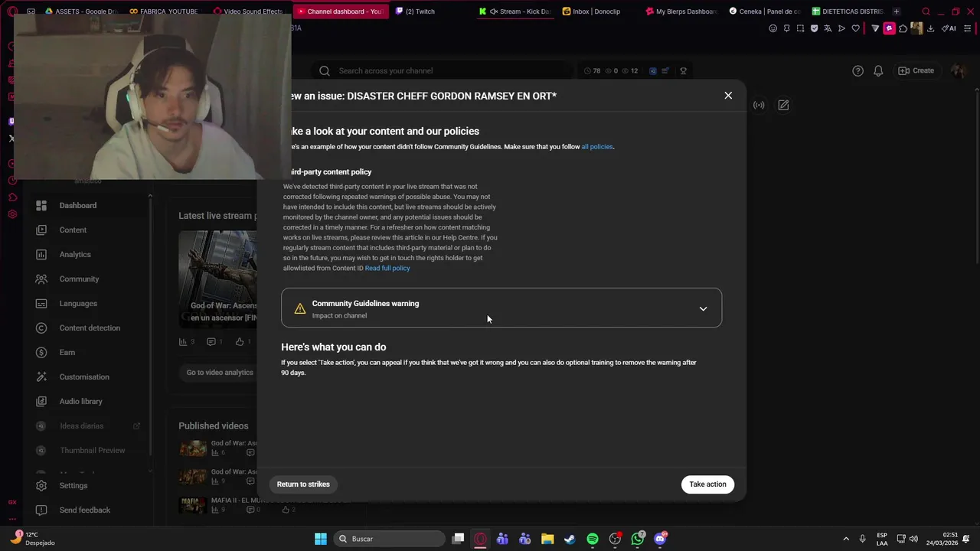Open a new browser tab with plus
The width and height of the screenshot is (980, 551).
click(x=897, y=11)
